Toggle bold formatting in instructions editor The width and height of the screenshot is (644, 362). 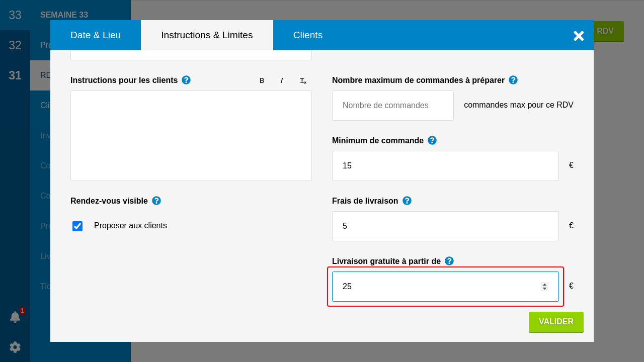262,80
